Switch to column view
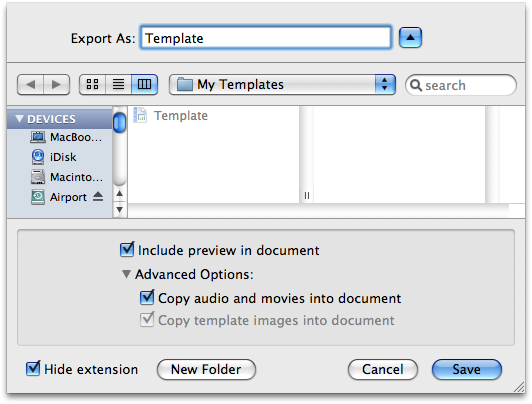 click(x=145, y=84)
